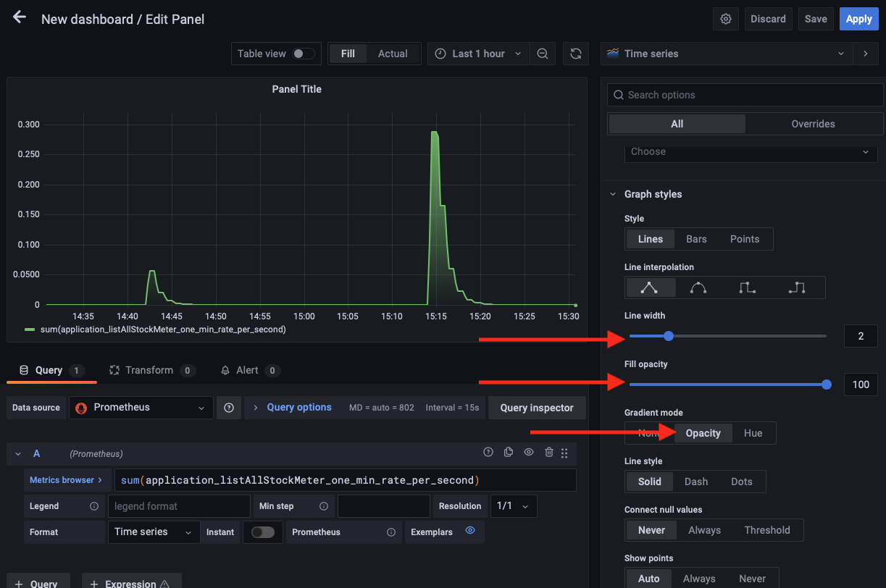Click the Min step info icon
886x588 pixels.
click(324, 506)
